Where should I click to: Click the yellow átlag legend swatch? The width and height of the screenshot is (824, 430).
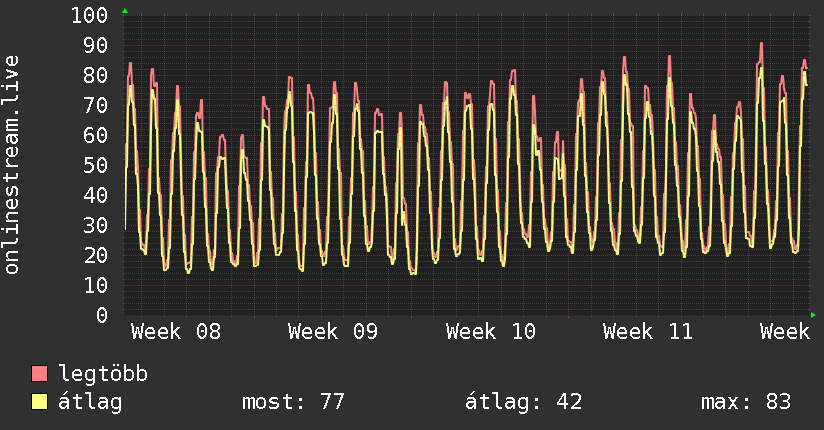pyautogui.click(x=39, y=402)
